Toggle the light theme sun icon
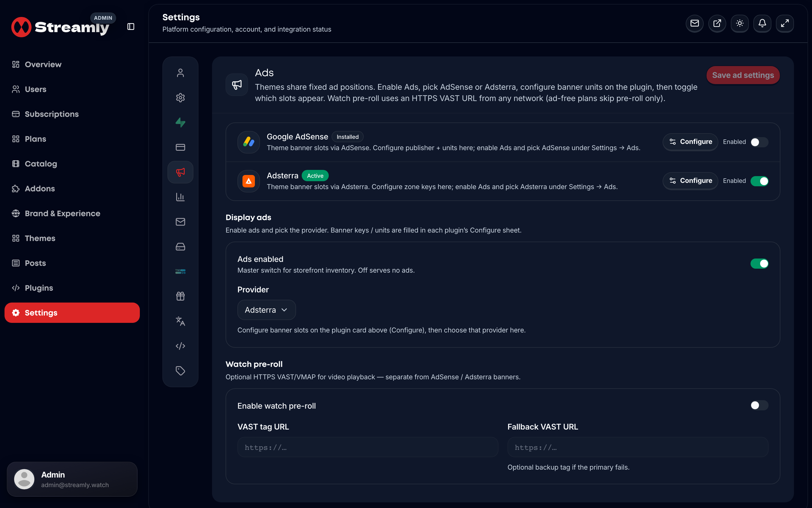This screenshot has width=812, height=508. click(x=740, y=23)
